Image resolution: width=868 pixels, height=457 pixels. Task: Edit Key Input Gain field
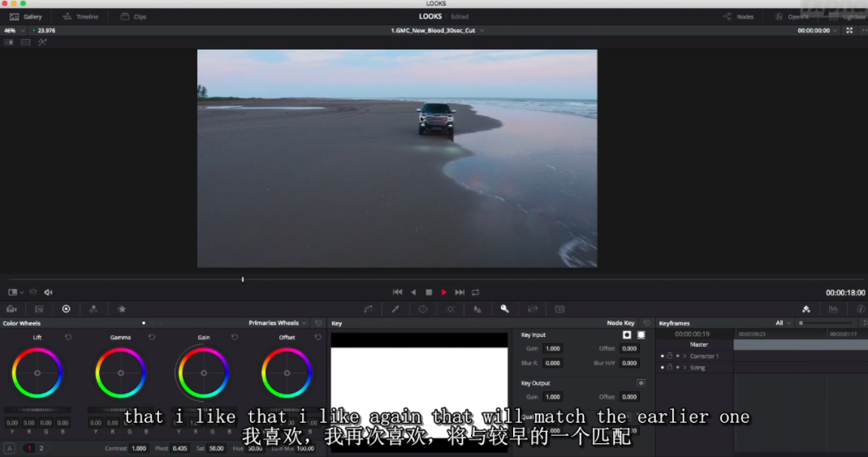pos(552,348)
